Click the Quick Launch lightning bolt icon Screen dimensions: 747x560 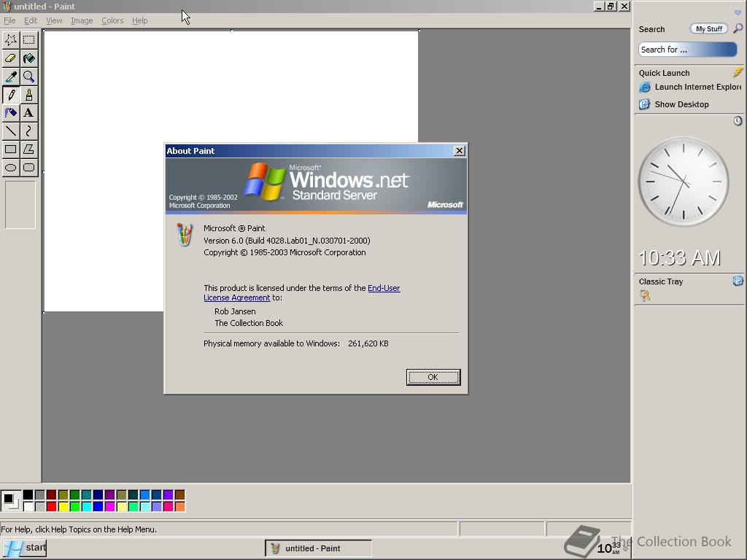coord(738,72)
